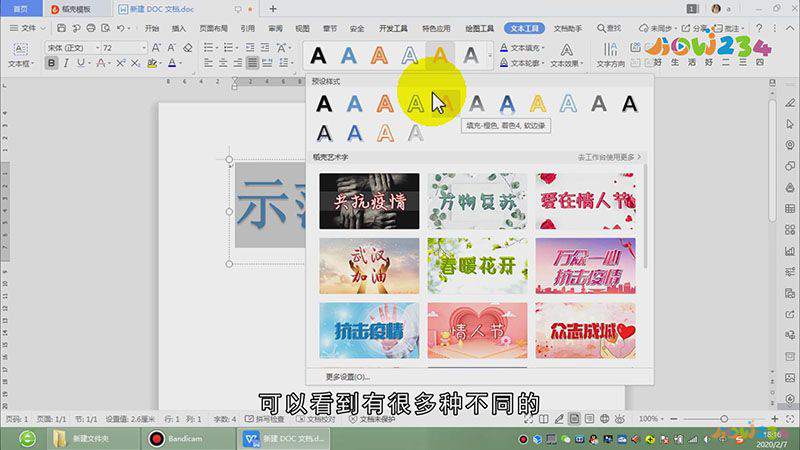Click the Undo arrow icon
The height and width of the screenshot is (450, 800).
[x=120, y=28]
